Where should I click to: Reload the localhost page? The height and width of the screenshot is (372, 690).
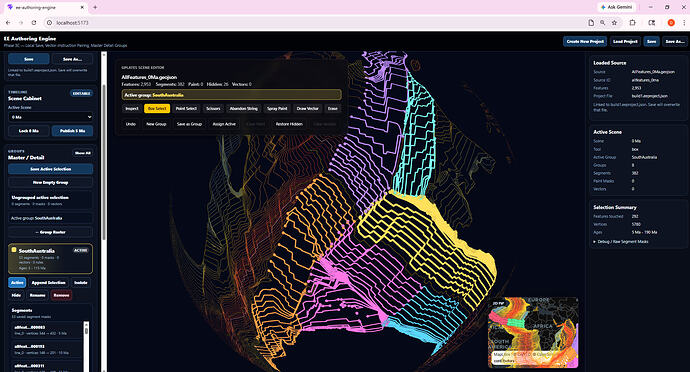click(x=34, y=22)
